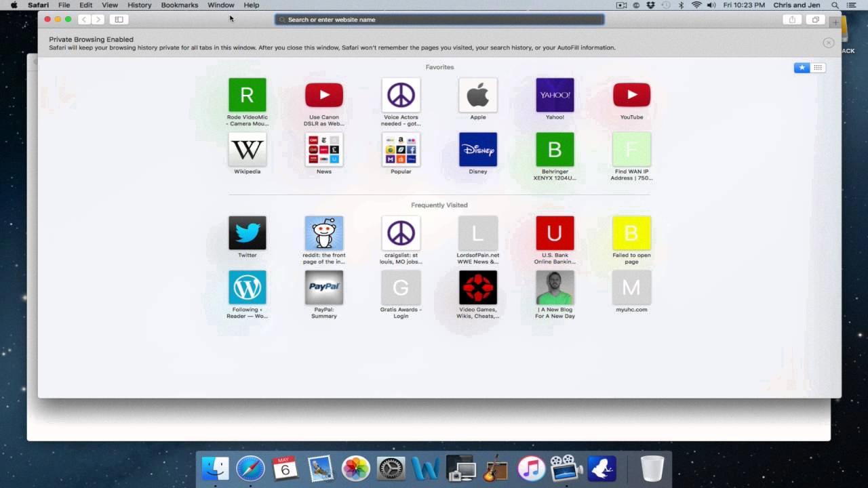Open the Dropbox menu bar icon
Screen dimensions: 868x488
pyautogui.click(x=651, y=5)
